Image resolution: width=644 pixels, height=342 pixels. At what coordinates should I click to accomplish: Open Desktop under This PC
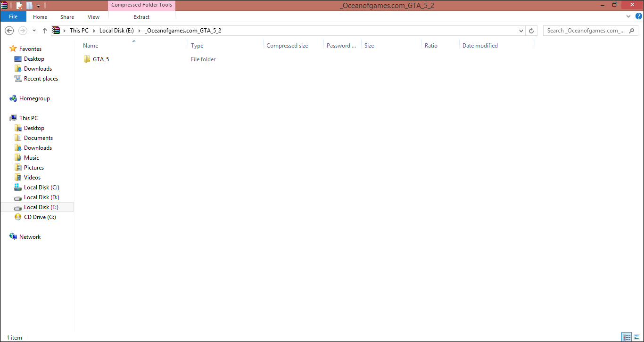[x=34, y=128]
